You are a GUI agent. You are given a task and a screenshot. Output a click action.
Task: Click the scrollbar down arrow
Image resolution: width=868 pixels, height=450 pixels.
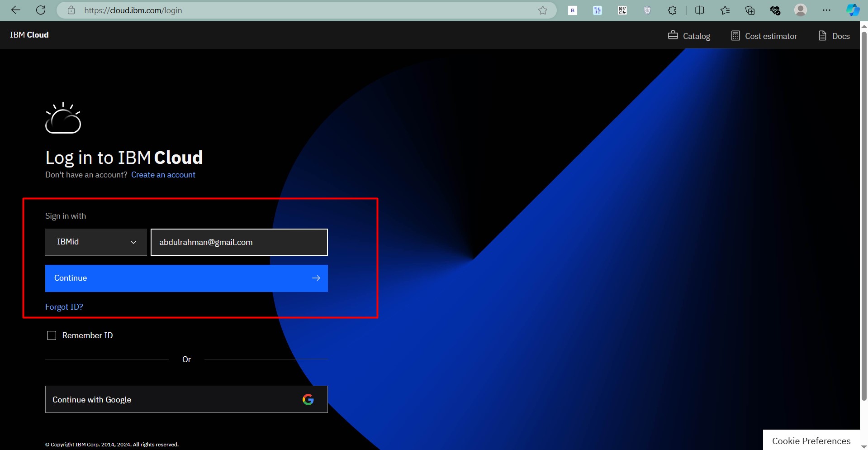[x=864, y=446]
